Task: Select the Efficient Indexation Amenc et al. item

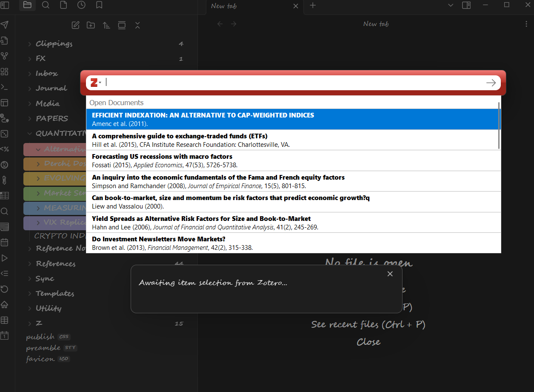Action: 293,119
